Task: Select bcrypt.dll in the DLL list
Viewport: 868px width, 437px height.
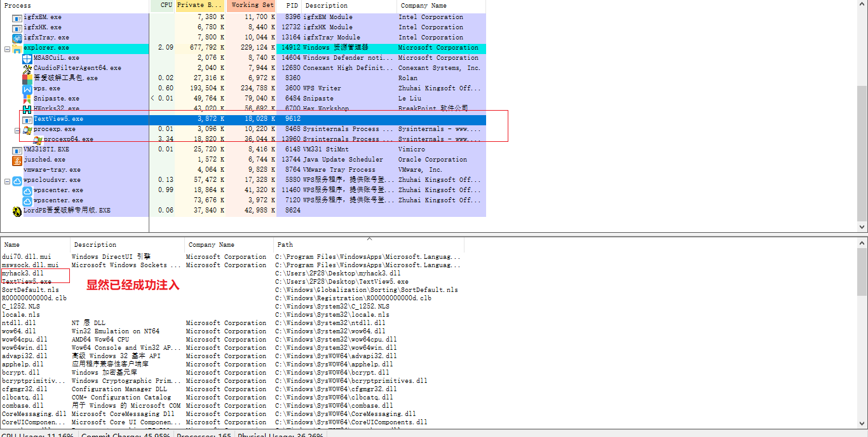Action: pyautogui.click(x=21, y=373)
